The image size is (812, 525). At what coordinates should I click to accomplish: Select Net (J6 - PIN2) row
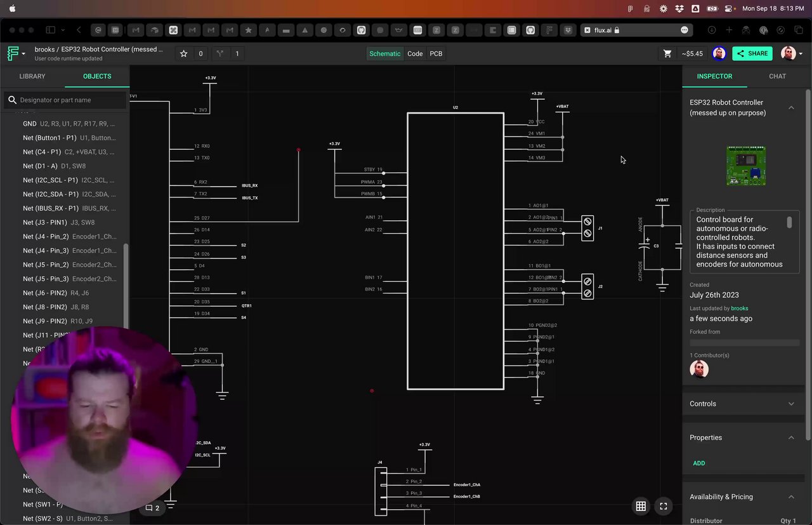tap(70, 293)
